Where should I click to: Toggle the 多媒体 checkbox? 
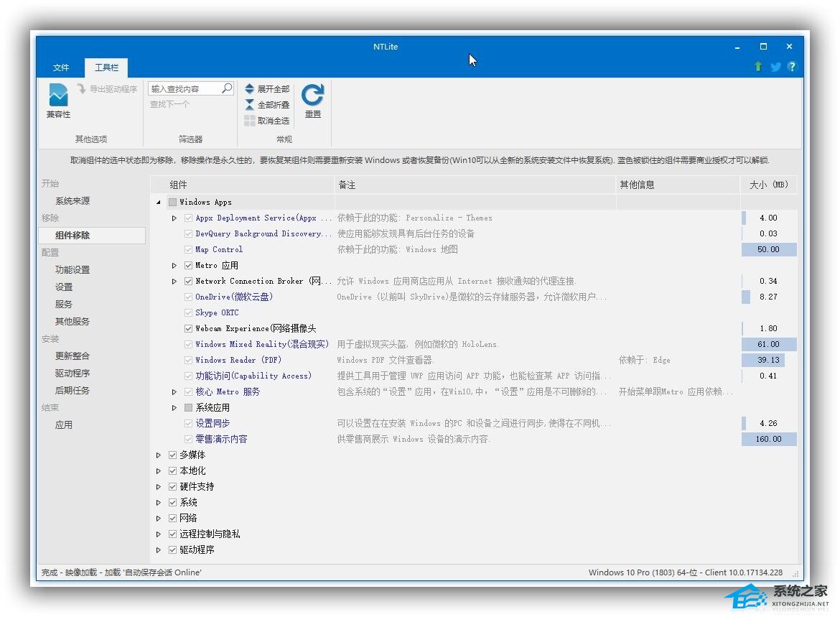click(172, 455)
